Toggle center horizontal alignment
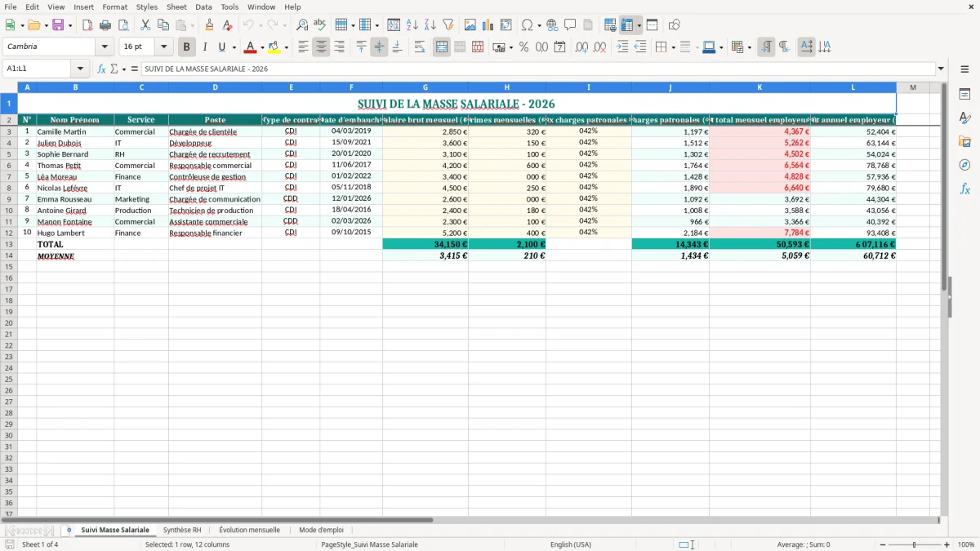This screenshot has height=551, width=980. click(x=321, y=47)
